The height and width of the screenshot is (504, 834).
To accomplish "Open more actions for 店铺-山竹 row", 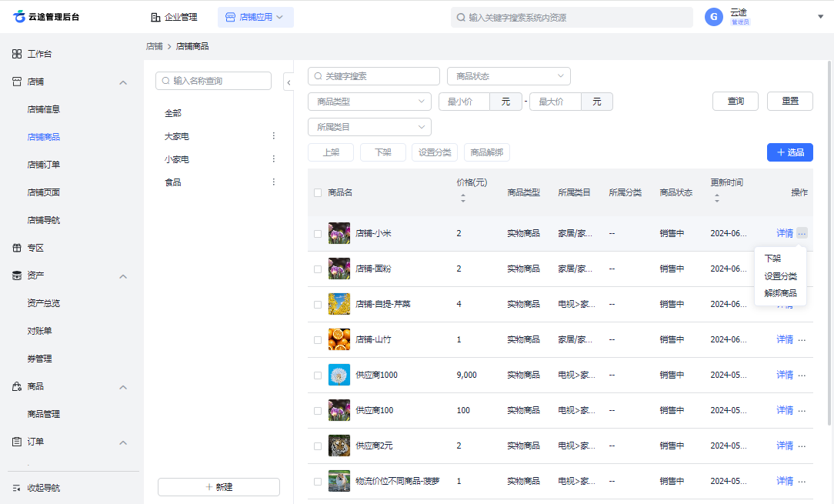I will [x=802, y=339].
